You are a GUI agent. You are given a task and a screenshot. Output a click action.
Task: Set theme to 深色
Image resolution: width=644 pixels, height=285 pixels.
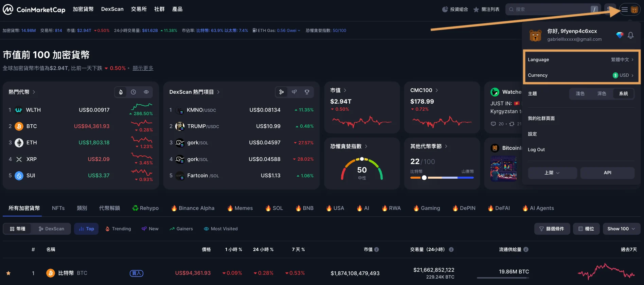[x=602, y=94]
